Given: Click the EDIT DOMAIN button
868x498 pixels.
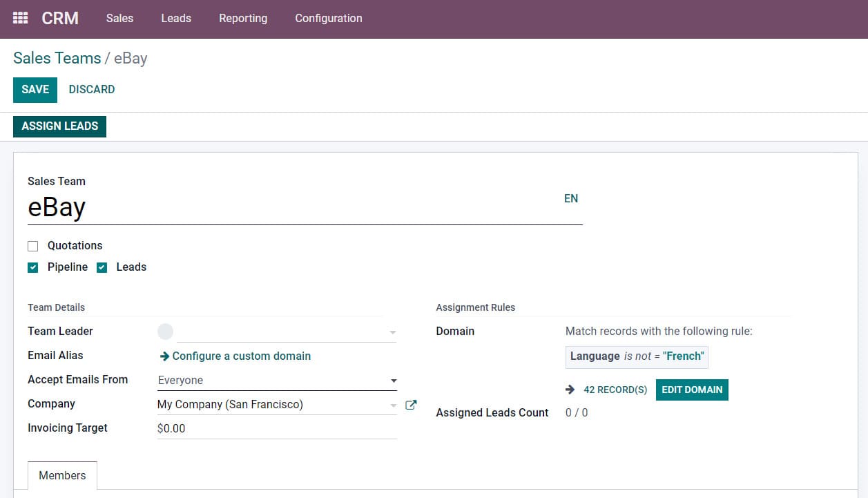Looking at the screenshot, I should (x=692, y=390).
